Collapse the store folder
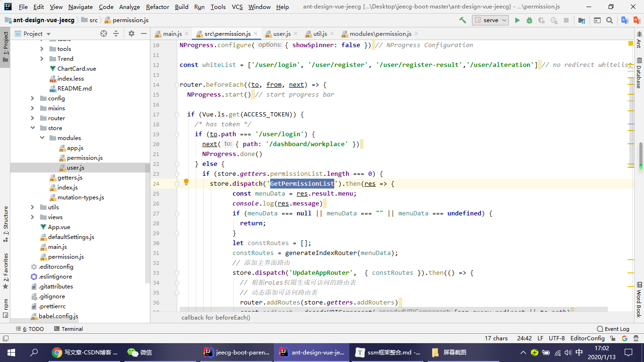This screenshot has width=644, height=362. click(x=32, y=128)
